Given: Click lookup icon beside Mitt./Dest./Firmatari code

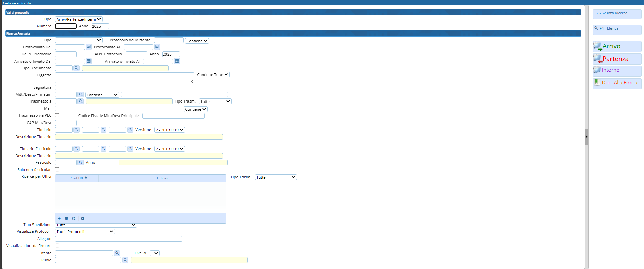Looking at the screenshot, I should click(x=81, y=95).
